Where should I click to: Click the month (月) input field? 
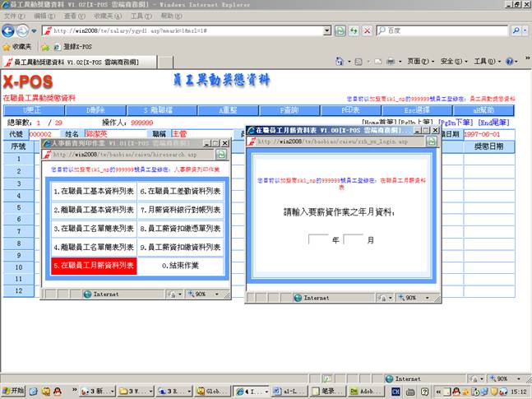(x=354, y=240)
